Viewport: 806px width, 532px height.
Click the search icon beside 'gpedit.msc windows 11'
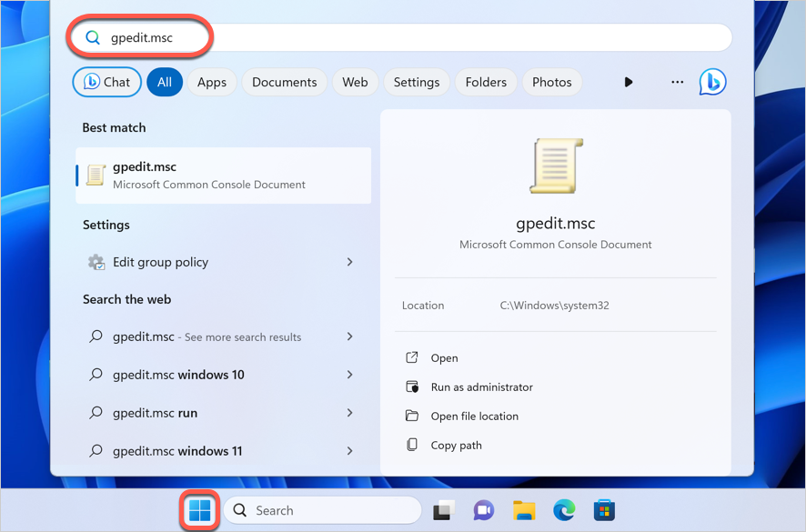click(x=96, y=451)
